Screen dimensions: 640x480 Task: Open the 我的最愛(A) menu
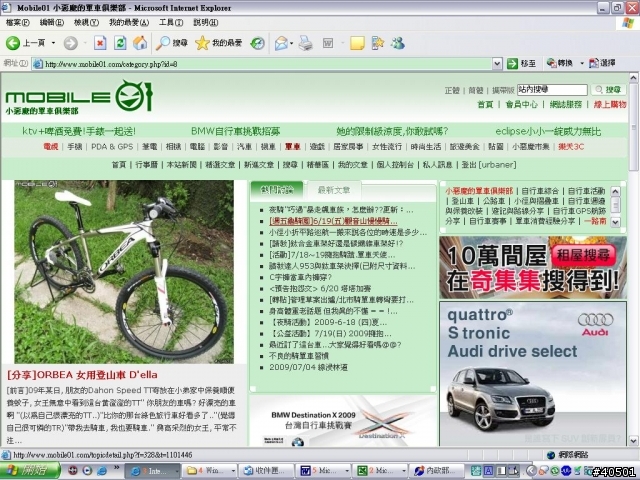click(129, 22)
